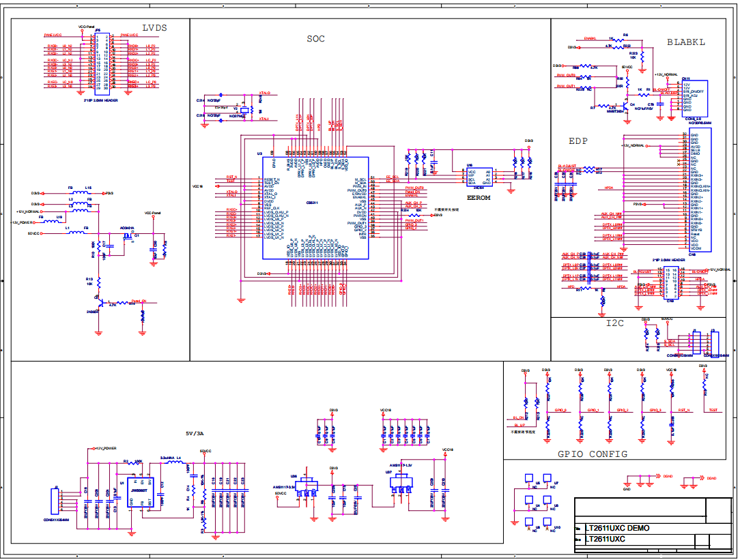Select the EDP section heading
Screen dimensions: 740x560
pos(578,141)
